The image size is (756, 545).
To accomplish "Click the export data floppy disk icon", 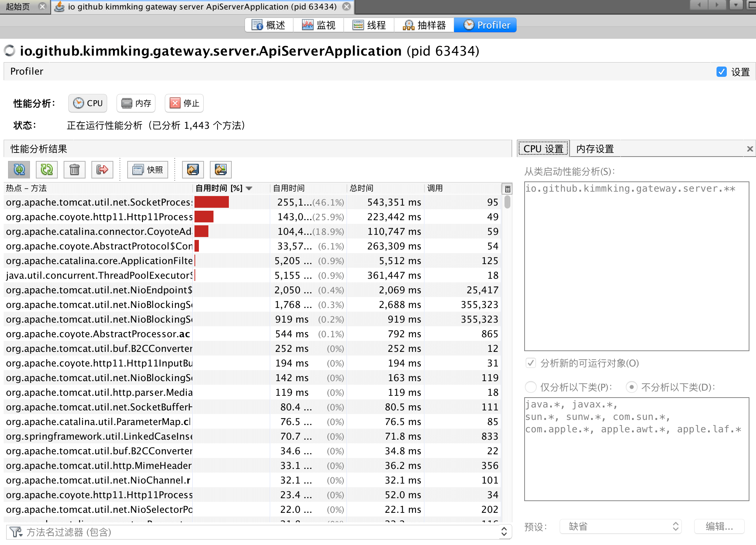I will 193,170.
